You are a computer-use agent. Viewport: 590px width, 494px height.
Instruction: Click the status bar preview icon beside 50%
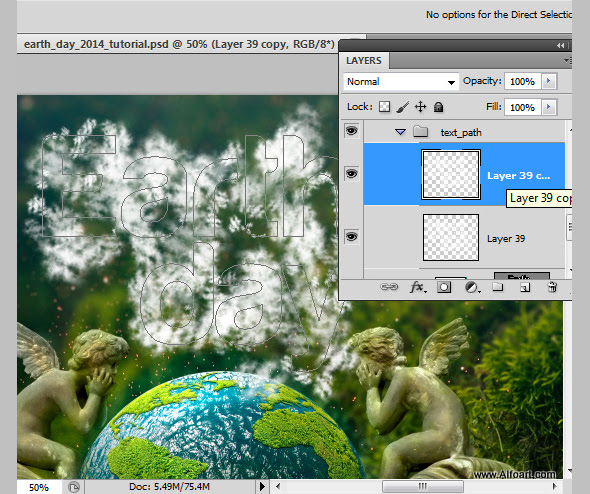pyautogui.click(x=74, y=487)
